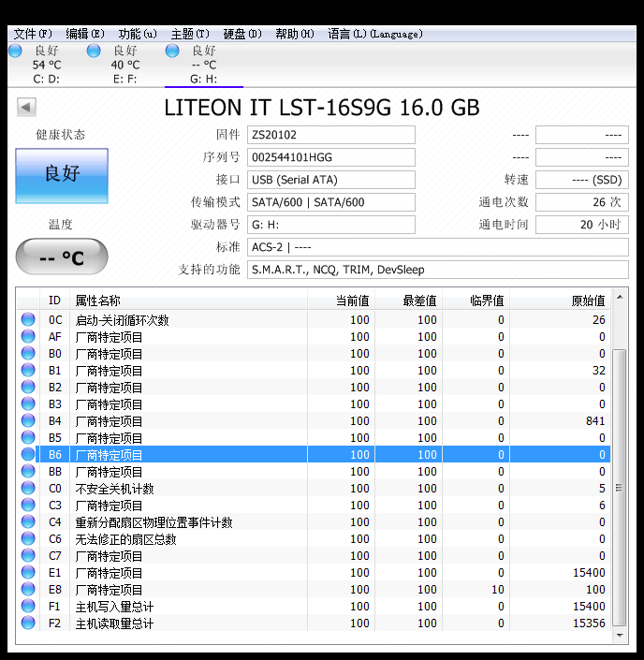Viewport: 644px width, 660px height.
Task: Click the rotation rate field (SSD)
Action: tap(581, 180)
